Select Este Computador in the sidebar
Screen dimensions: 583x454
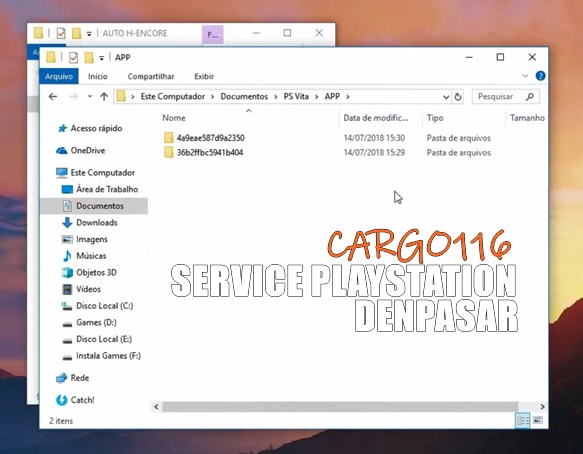[103, 173]
